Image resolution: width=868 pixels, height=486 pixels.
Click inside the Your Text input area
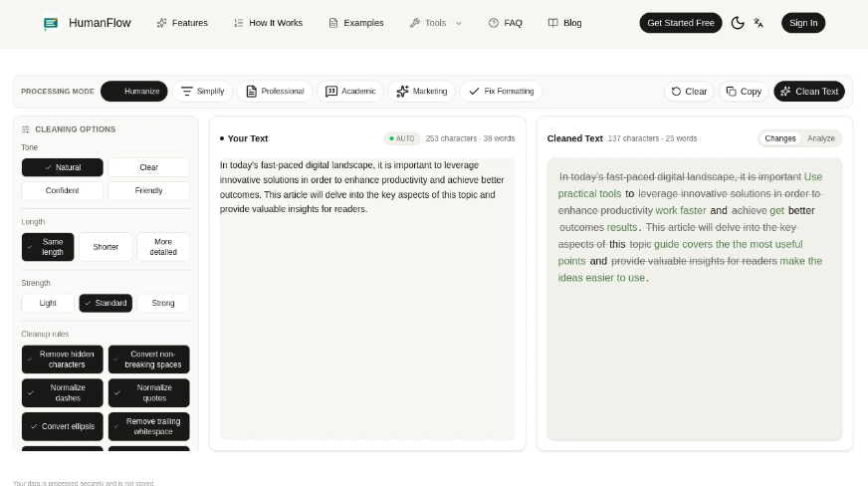367,299
